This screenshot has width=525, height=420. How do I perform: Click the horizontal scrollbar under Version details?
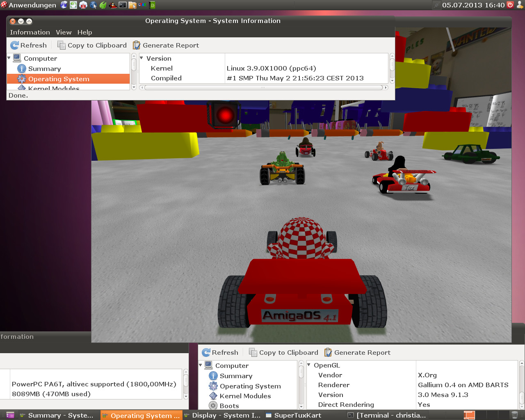263,87
